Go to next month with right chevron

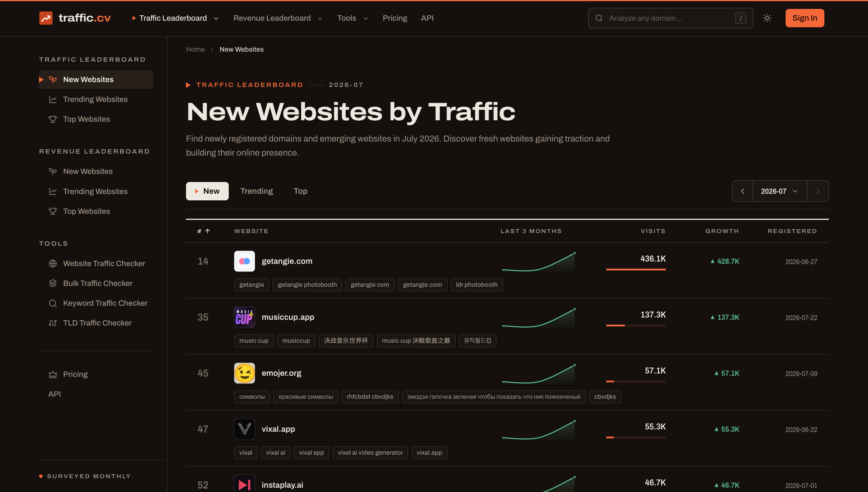[818, 191]
